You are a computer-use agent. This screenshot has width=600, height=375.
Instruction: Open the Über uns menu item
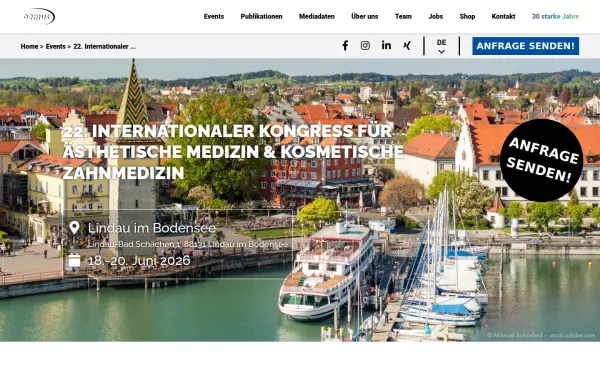tap(365, 16)
